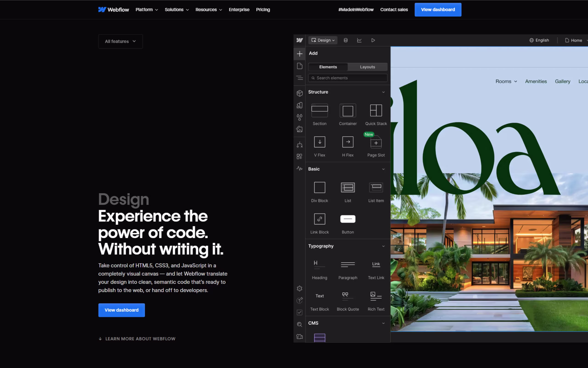Open the Help question mark icon
Screen dimensions: 588x368
300,300
